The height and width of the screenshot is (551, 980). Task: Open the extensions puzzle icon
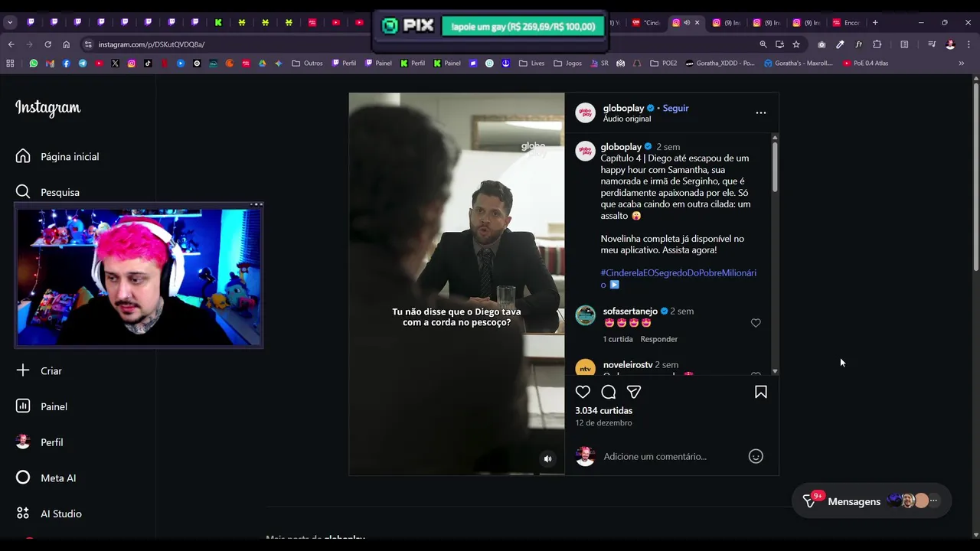click(x=877, y=44)
